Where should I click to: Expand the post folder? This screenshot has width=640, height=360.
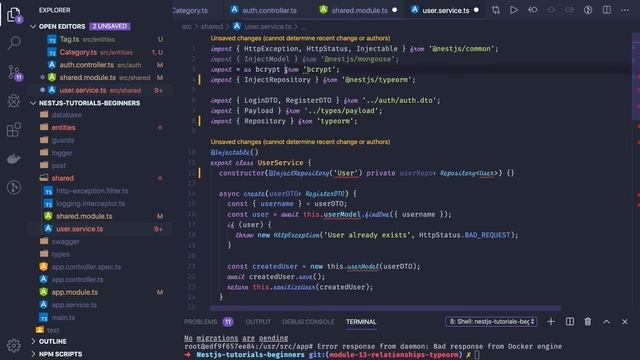[59, 165]
